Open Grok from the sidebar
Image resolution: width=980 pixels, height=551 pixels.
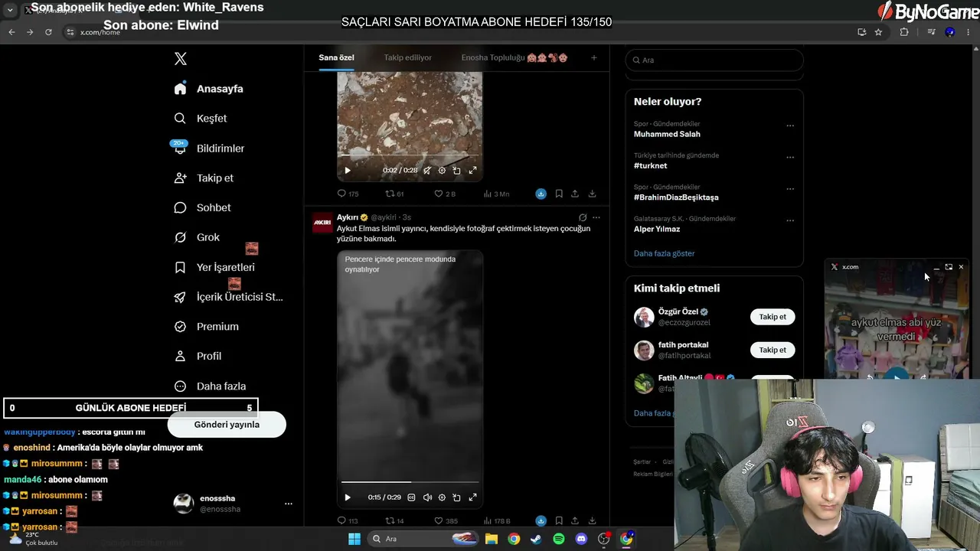click(x=197, y=237)
